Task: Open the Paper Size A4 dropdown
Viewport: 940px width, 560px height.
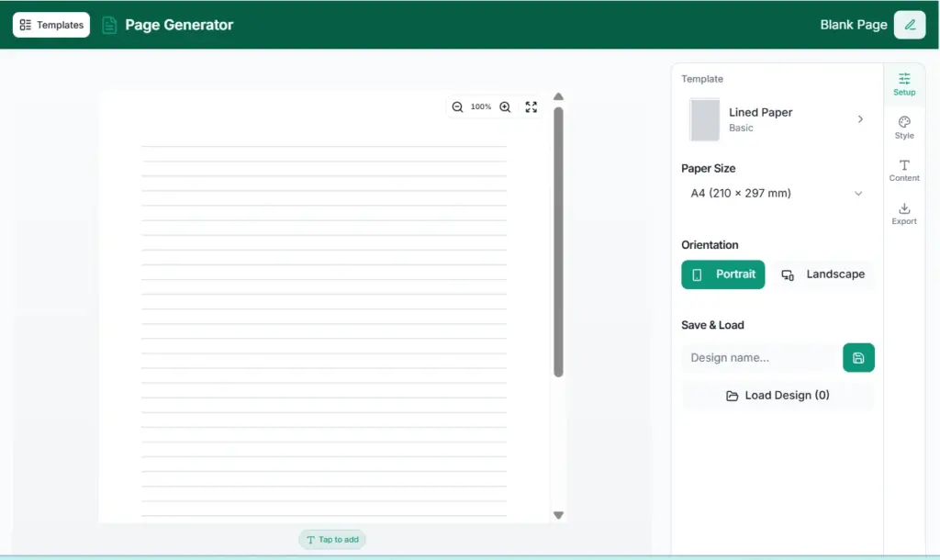Action: [x=778, y=193]
